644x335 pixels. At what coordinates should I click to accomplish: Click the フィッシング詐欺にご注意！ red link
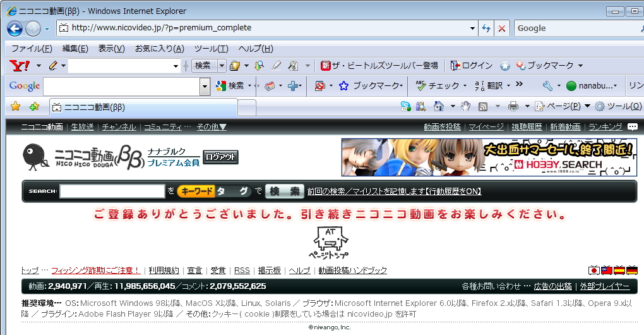point(96,271)
